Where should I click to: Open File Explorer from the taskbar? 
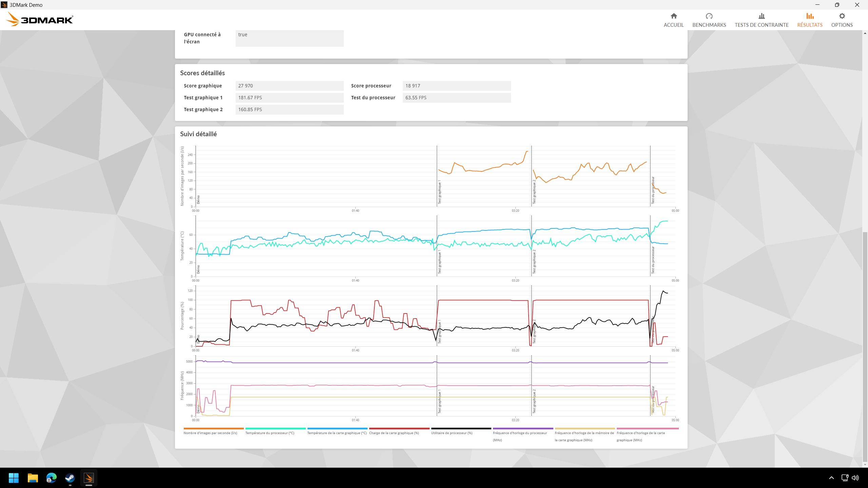pos(33,478)
